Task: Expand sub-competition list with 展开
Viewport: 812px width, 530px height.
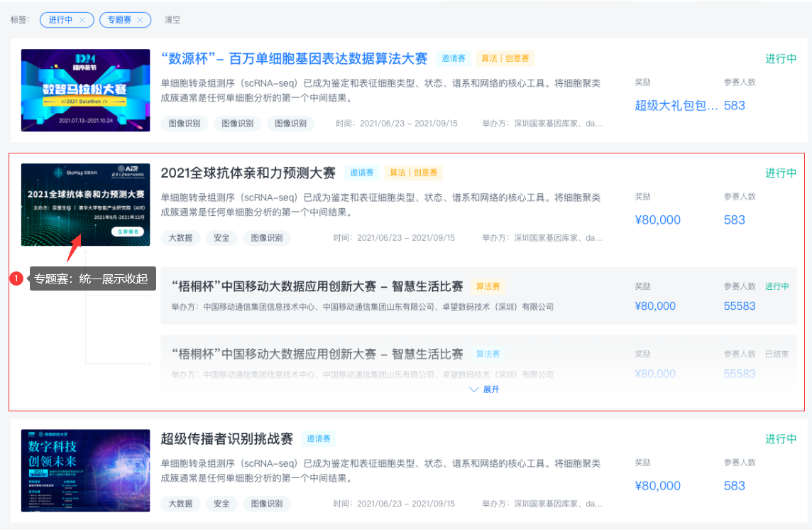Action: 483,389
